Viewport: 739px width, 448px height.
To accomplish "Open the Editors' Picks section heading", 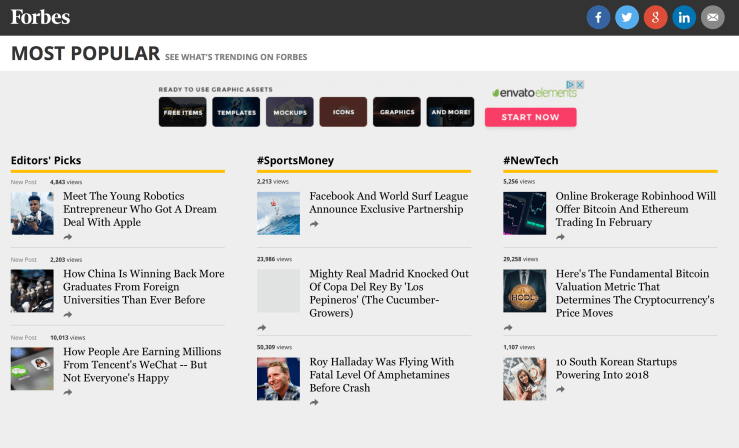I will pos(46,161).
